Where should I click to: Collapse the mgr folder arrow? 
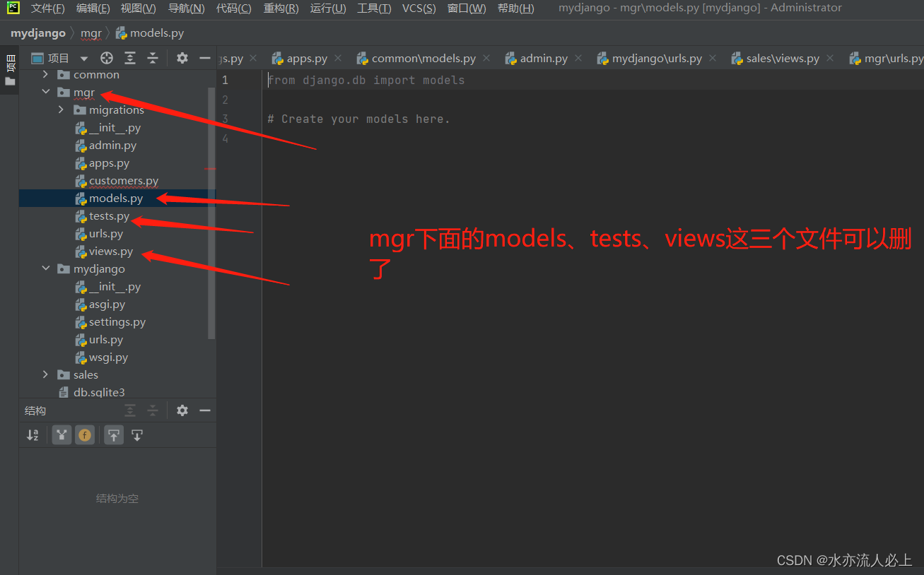(x=46, y=92)
